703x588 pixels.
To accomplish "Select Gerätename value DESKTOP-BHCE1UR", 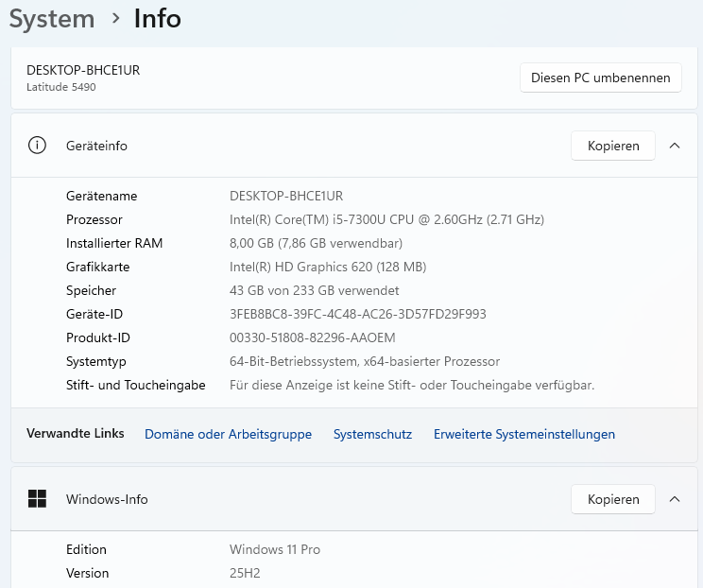I will tap(286, 196).
